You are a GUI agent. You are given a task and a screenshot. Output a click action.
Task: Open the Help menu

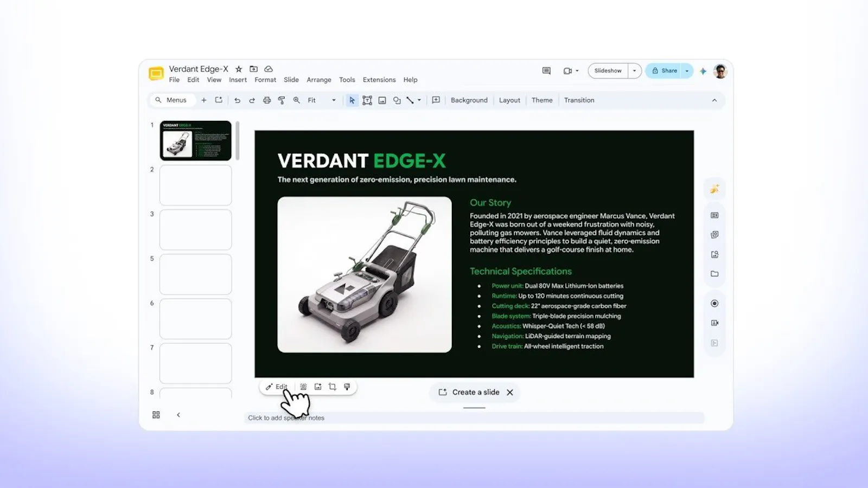tap(411, 80)
